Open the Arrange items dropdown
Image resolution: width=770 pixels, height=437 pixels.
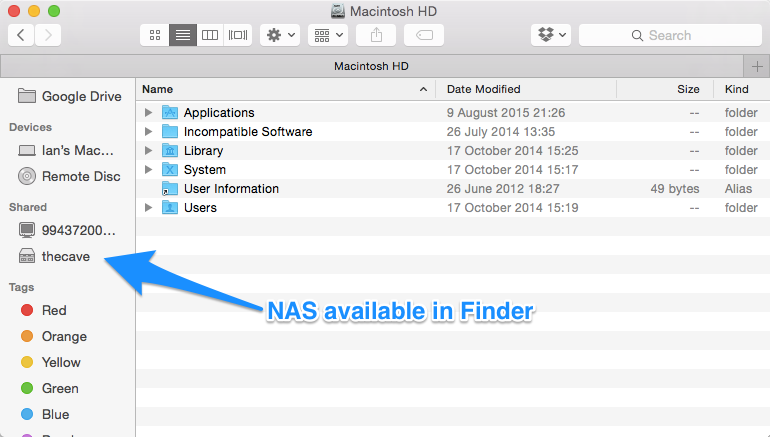328,35
